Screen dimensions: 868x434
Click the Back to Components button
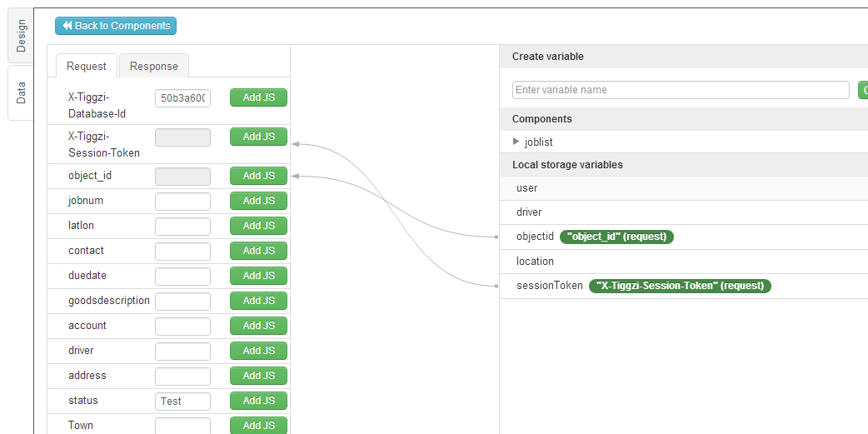[x=116, y=26]
